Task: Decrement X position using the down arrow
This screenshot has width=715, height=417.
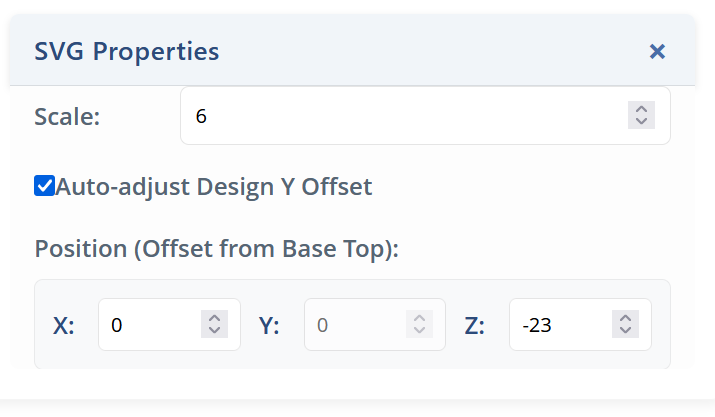Action: [213, 331]
